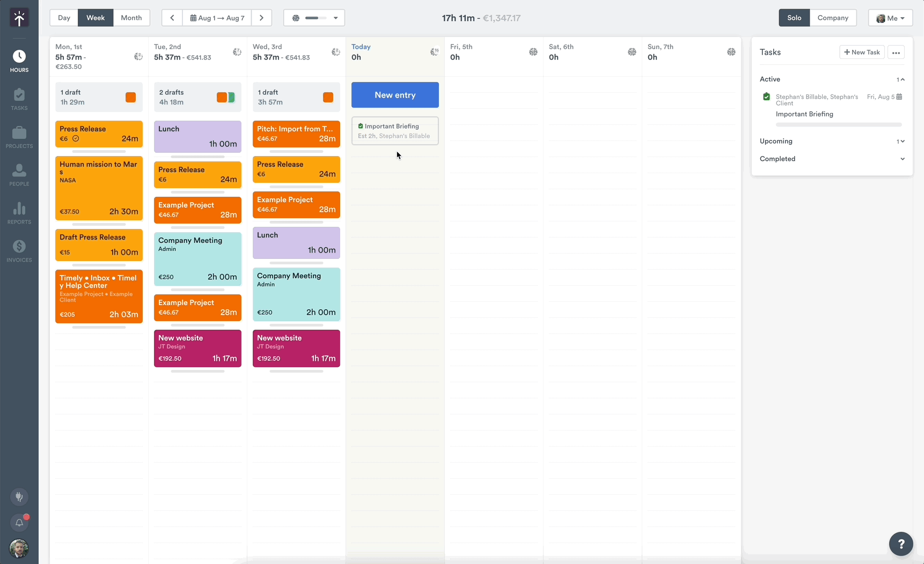Open notifications via the bell icon
Screen dimensions: 924x564
[19, 523]
